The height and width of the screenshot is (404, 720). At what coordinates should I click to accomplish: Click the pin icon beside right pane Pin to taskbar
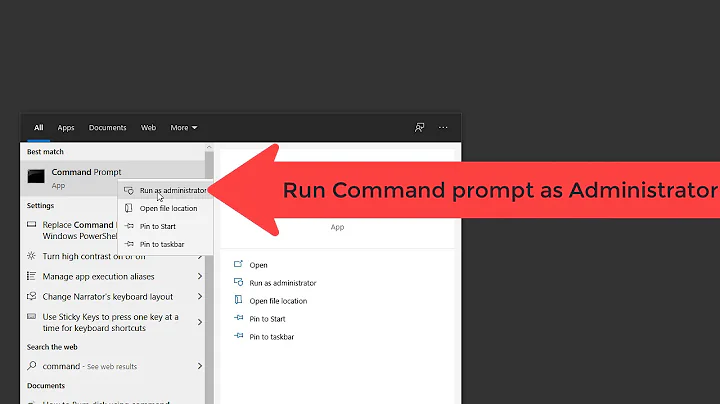pos(238,336)
